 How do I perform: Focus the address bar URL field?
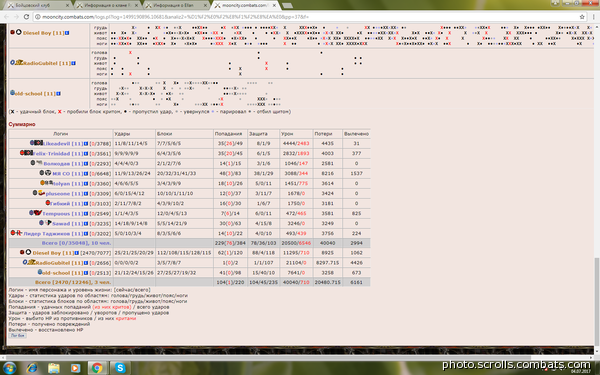[306, 17]
